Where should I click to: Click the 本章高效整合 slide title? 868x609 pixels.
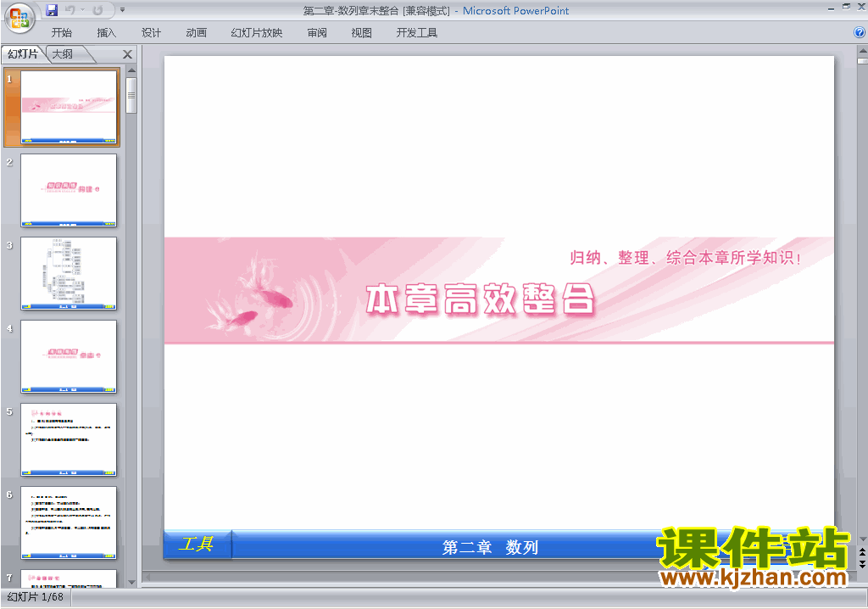(480, 299)
